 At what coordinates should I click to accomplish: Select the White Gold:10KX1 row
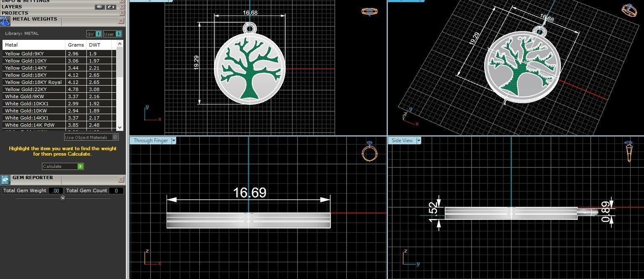click(59, 104)
